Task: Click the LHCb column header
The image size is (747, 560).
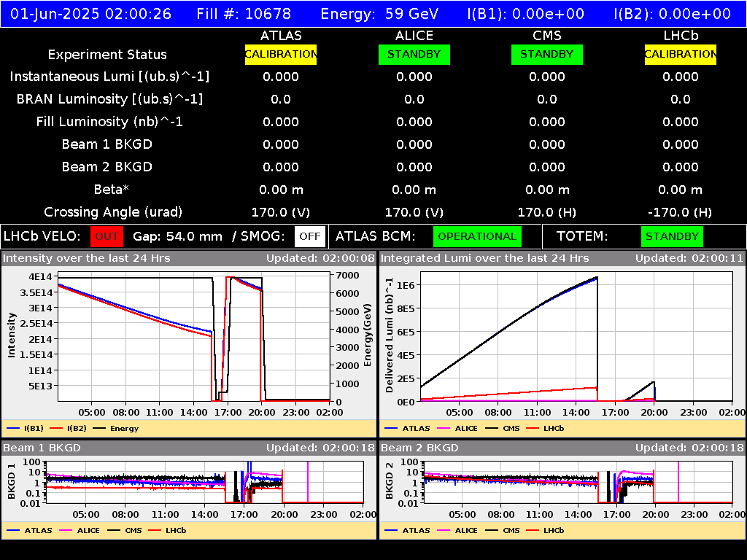Action: (x=681, y=36)
